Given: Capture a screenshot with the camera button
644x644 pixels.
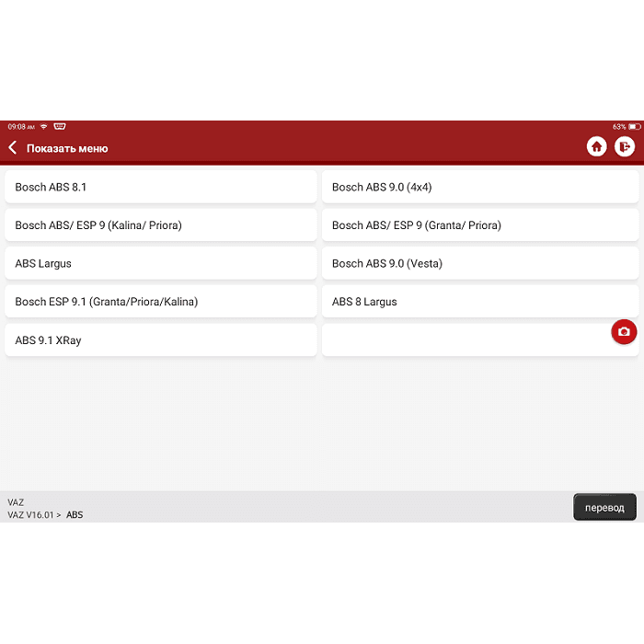Looking at the screenshot, I should (x=624, y=331).
